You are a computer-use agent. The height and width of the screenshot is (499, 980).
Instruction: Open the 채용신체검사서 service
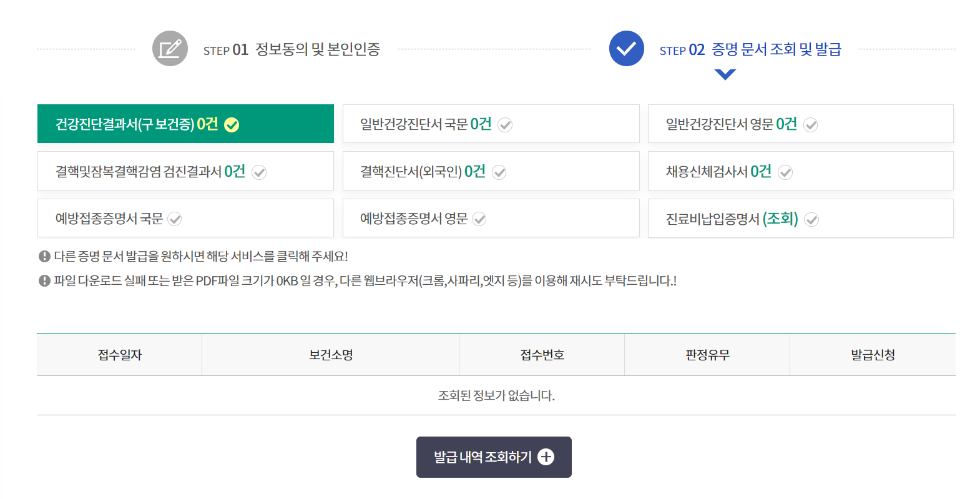[x=800, y=171]
